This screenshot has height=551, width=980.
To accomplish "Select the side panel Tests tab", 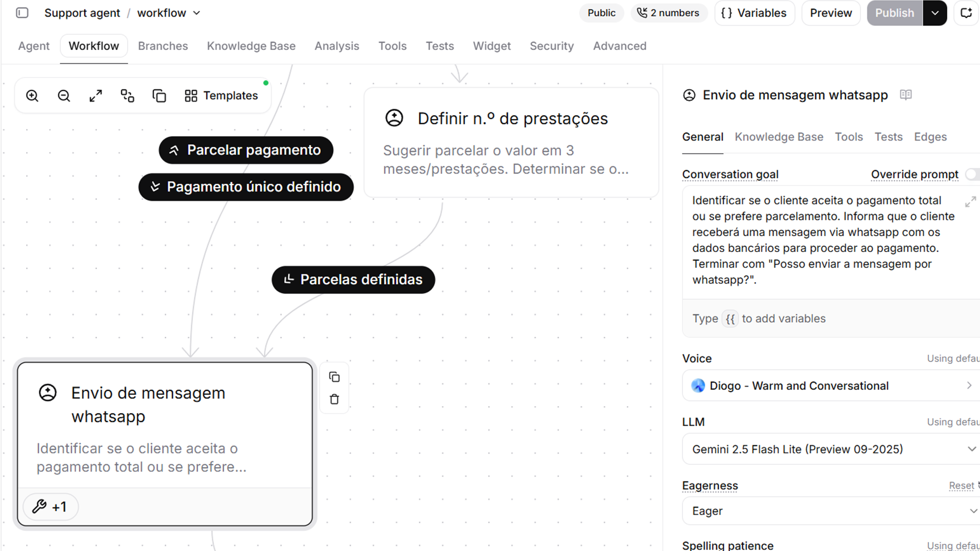I will pyautogui.click(x=889, y=137).
